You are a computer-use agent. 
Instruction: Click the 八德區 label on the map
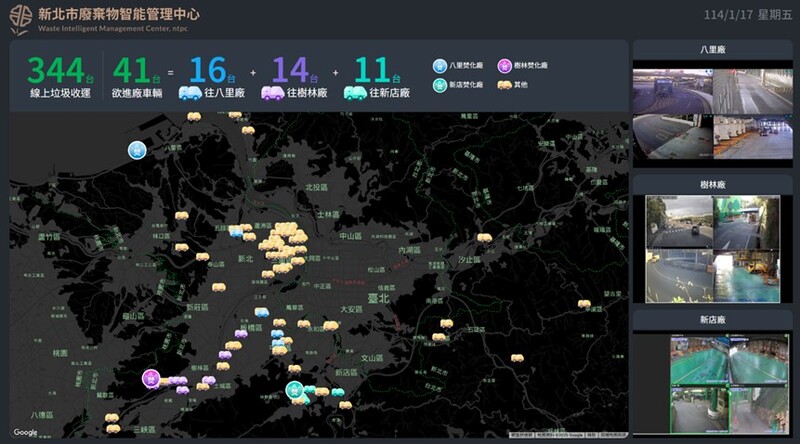coord(41,415)
